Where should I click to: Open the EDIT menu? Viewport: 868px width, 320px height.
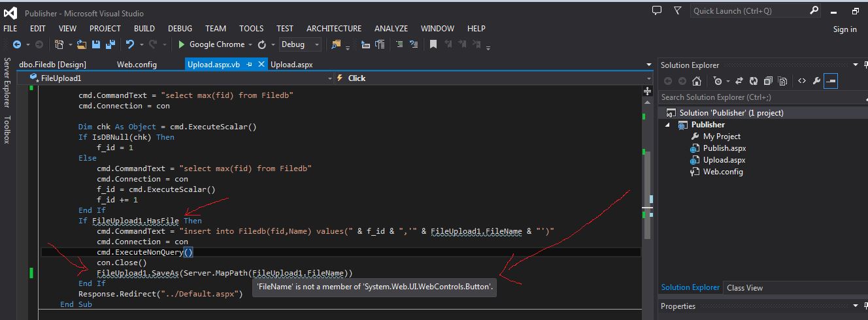(x=37, y=28)
